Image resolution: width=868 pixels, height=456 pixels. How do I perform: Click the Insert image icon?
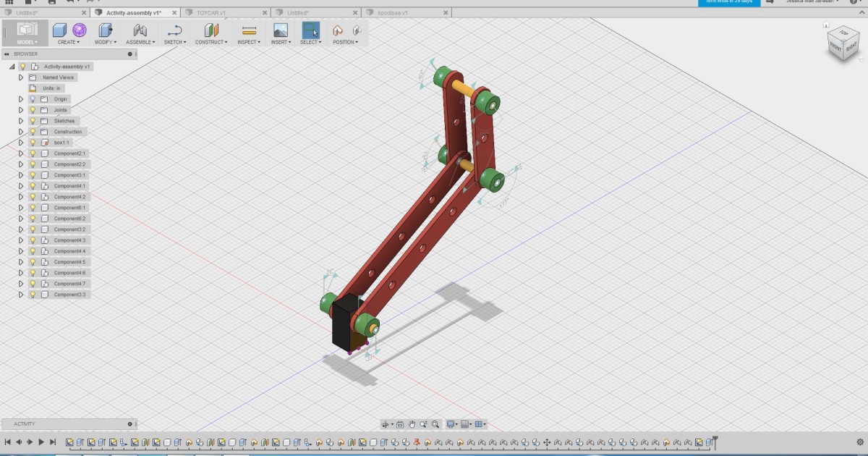click(279, 31)
